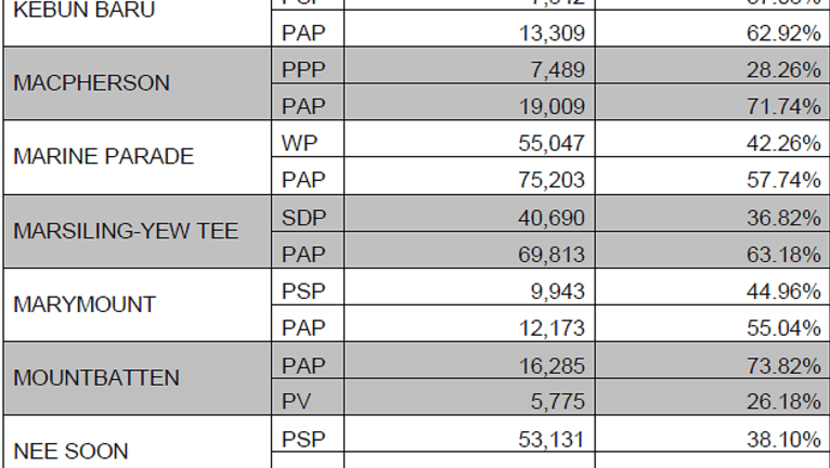This screenshot has height=468, width=830.
Task: Click the 63.18% percentage value
Action: (x=784, y=255)
